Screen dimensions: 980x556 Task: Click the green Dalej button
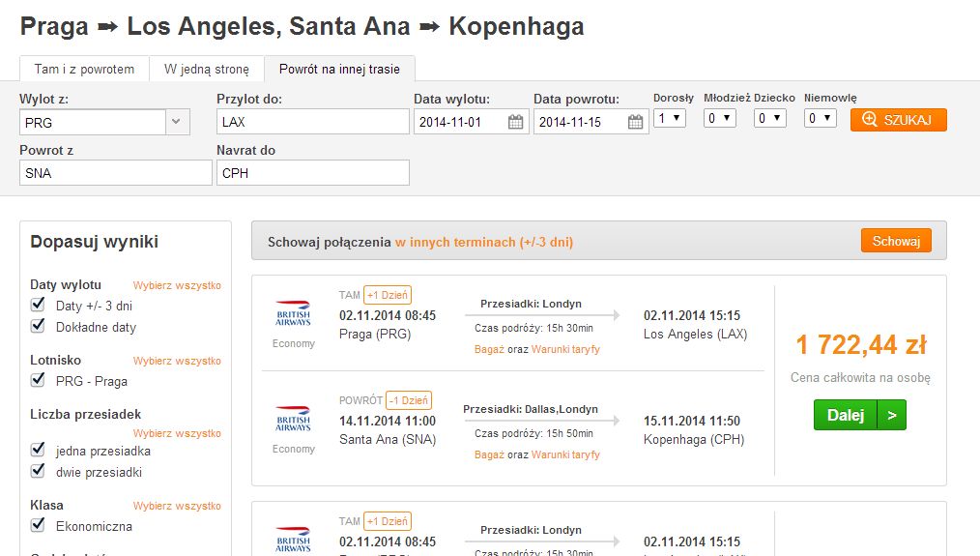pyautogui.click(x=846, y=415)
